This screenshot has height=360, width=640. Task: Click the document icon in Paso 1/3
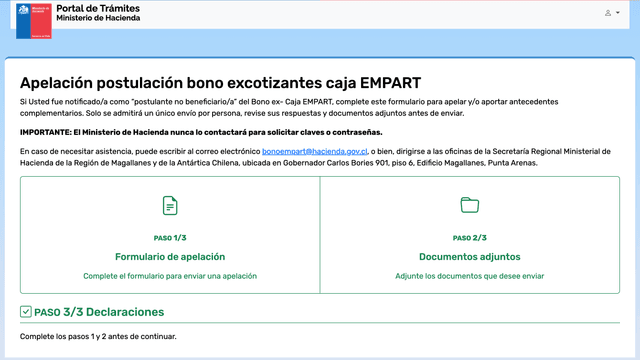(x=170, y=205)
